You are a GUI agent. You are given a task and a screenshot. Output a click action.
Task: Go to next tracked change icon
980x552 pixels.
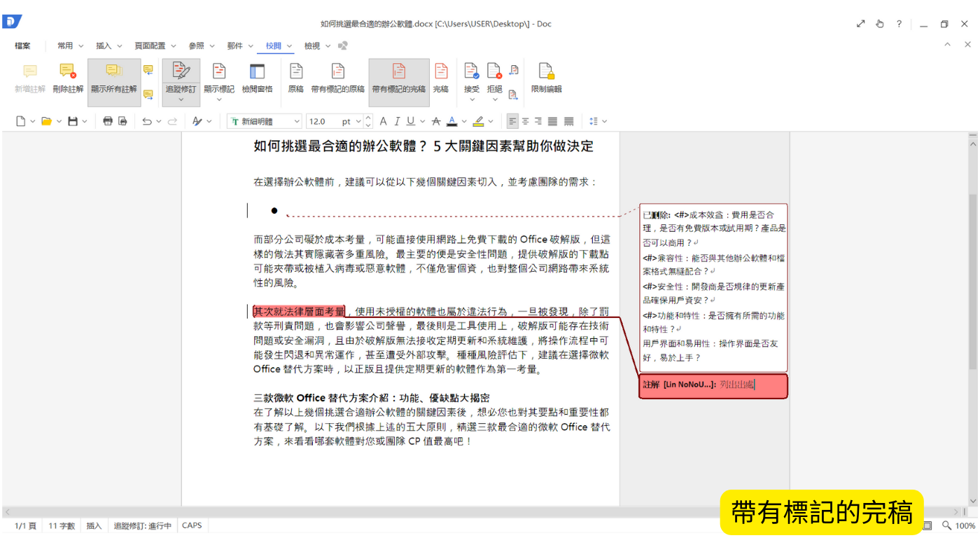tap(513, 95)
